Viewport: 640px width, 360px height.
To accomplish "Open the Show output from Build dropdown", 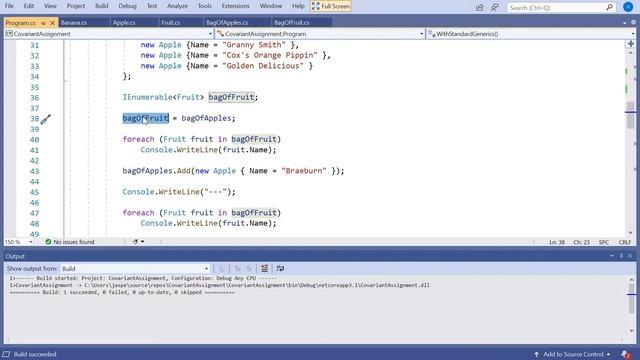I will [x=135, y=269].
